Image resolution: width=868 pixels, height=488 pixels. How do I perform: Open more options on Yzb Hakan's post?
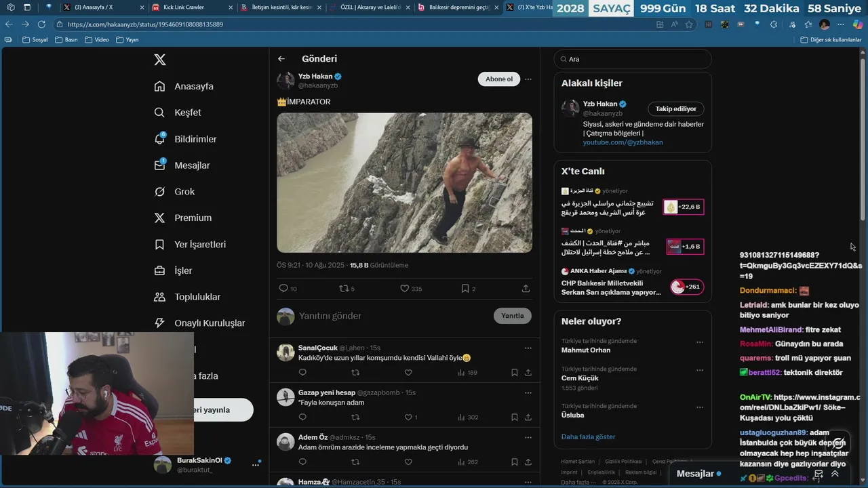pyautogui.click(x=528, y=79)
